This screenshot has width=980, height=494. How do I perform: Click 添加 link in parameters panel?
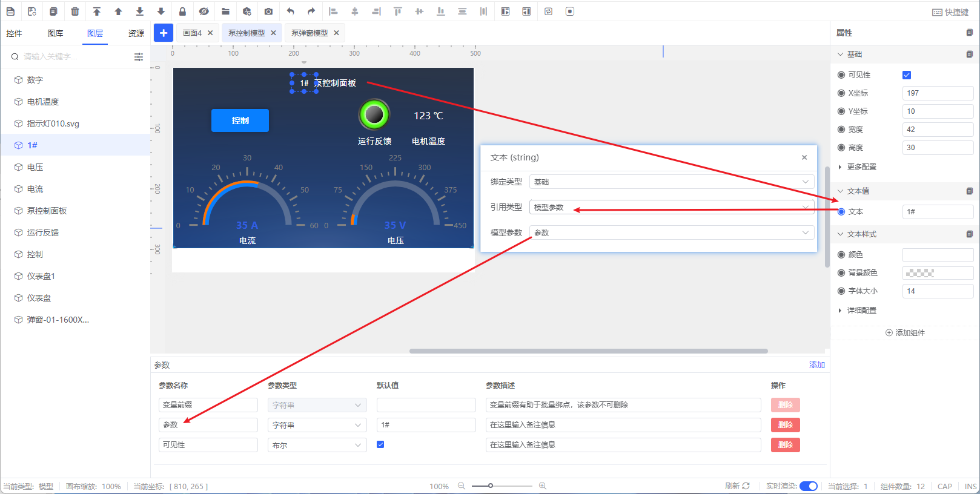tap(816, 364)
